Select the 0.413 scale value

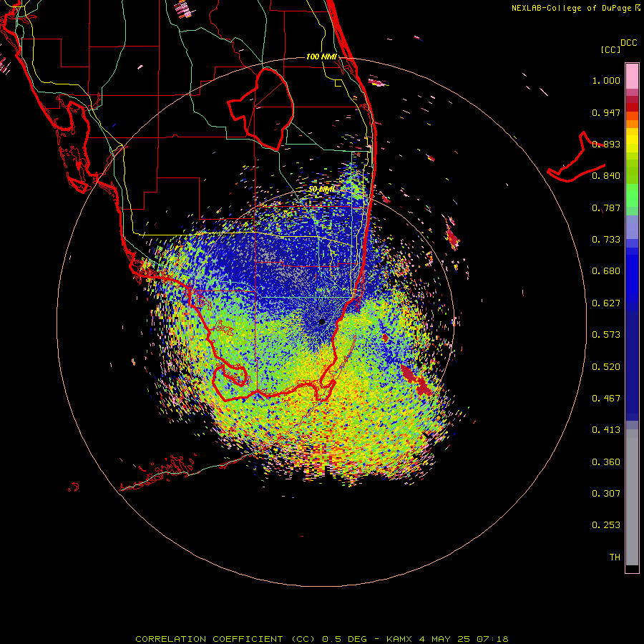(606, 430)
